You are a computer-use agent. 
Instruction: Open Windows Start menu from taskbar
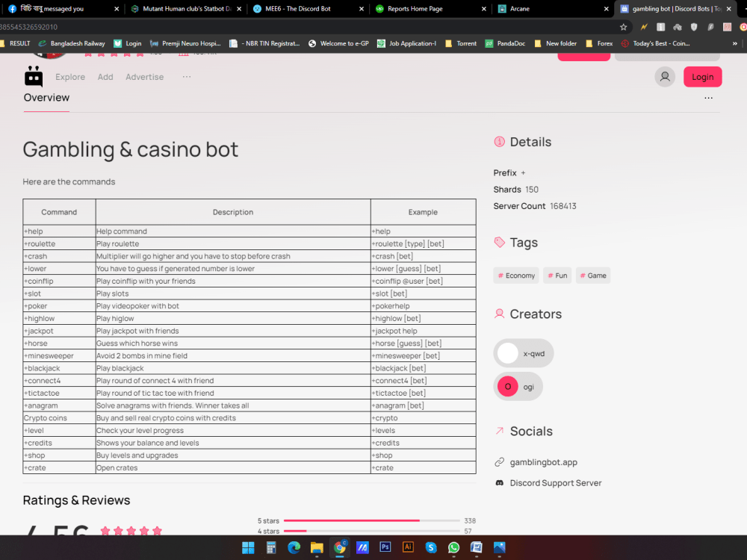248,547
